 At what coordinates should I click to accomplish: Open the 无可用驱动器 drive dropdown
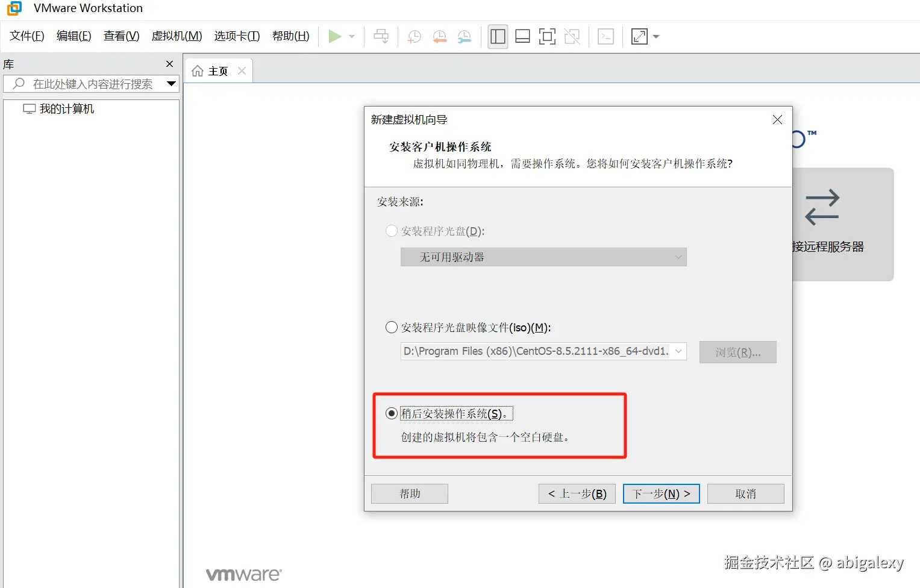pyautogui.click(x=679, y=257)
